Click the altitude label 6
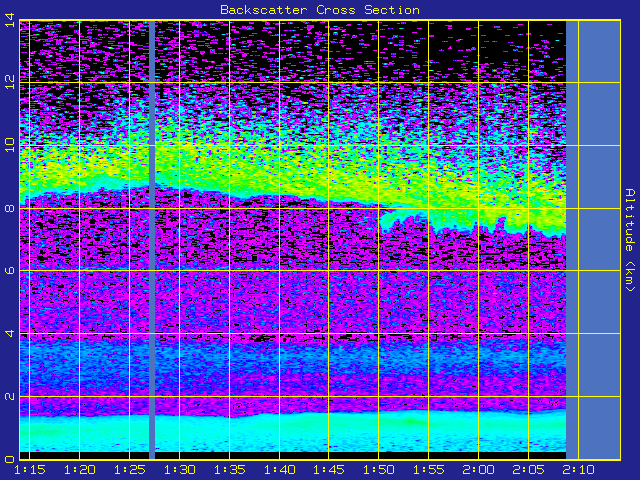The height and width of the screenshot is (480, 640). (10, 270)
